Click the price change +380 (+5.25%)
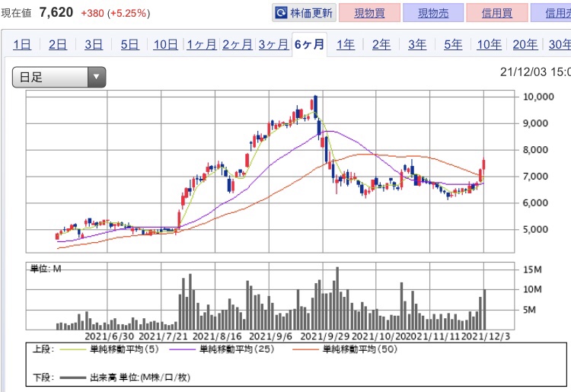Viewport: 571px width, 392px height. click(x=116, y=14)
